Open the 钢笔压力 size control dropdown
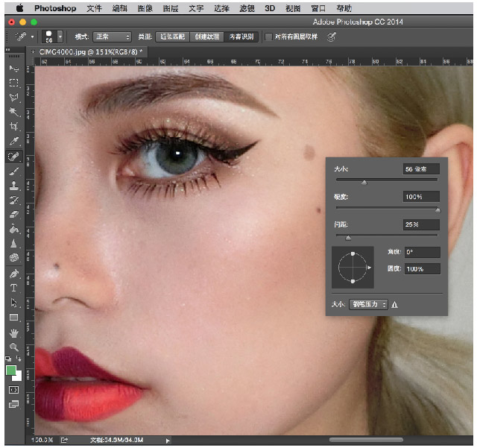The image size is (477, 448). coord(370,304)
